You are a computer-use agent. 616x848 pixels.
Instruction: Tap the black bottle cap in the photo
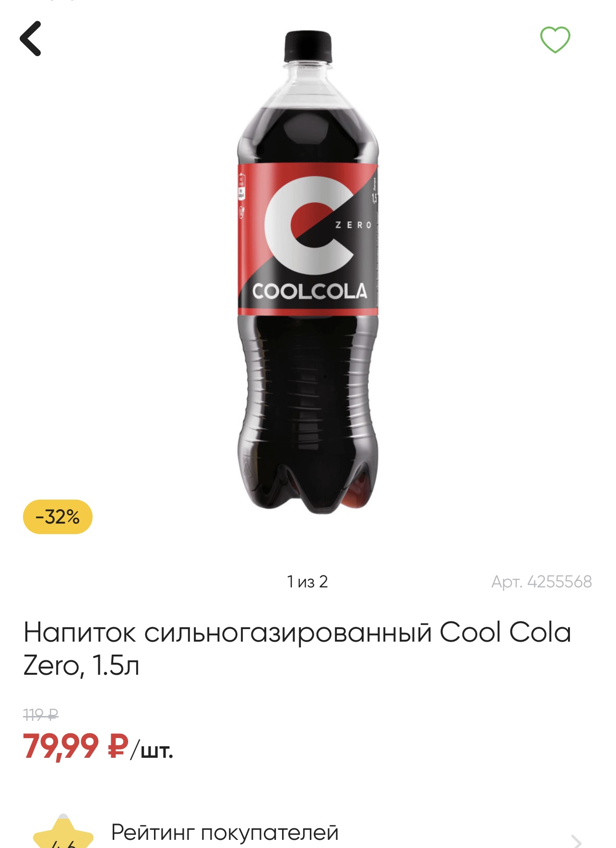click(308, 47)
